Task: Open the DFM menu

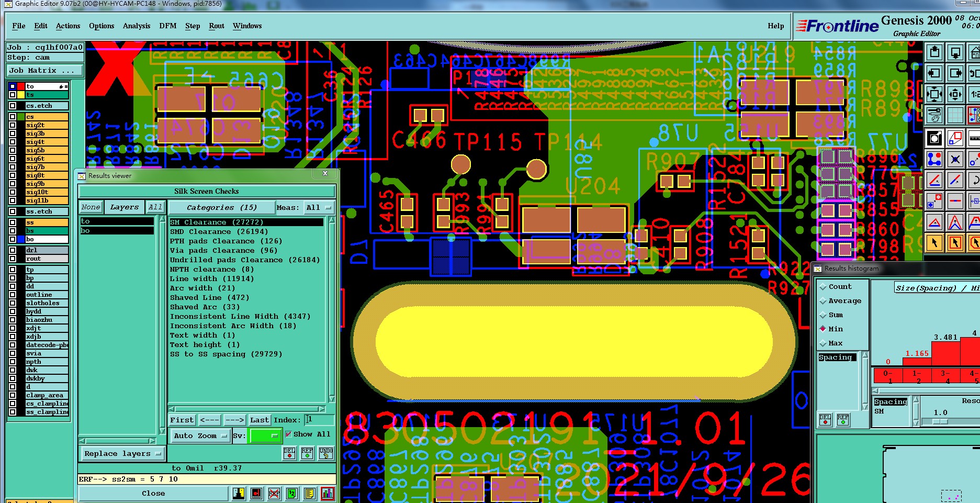Action: 168,26
